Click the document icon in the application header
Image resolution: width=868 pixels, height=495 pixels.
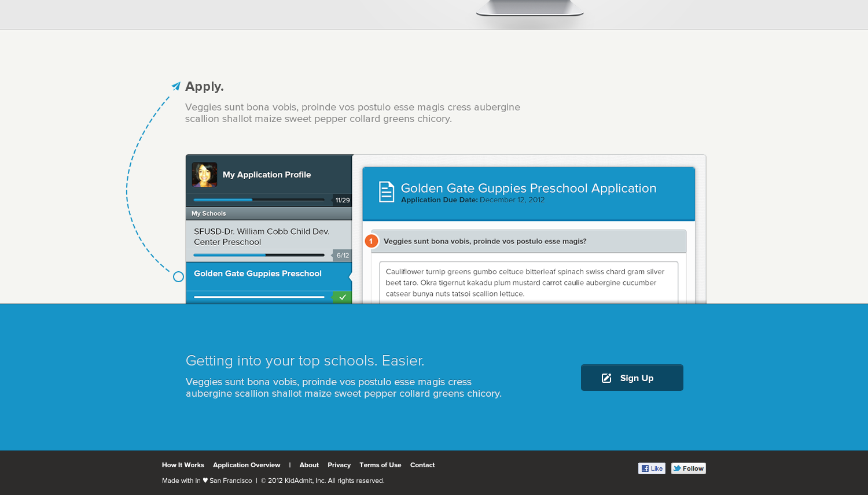coord(387,192)
